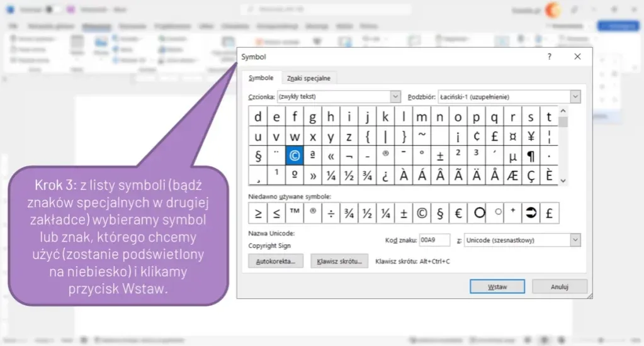Select greater-than-or-equal ≥ in recent symbols
Image resolution: width=644 pixels, height=346 pixels.
tap(258, 213)
